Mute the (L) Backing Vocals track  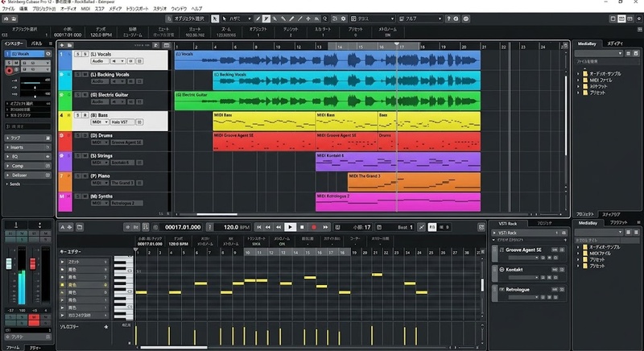85,74
